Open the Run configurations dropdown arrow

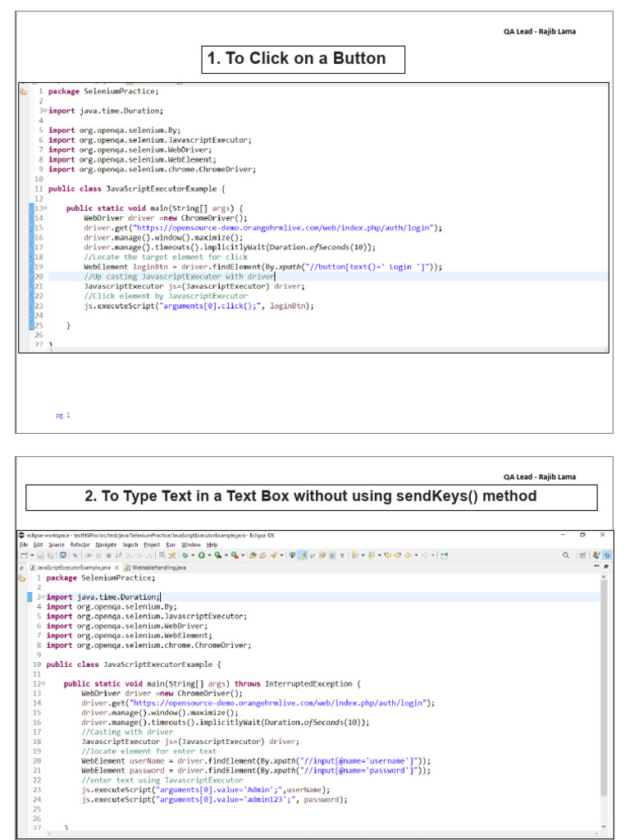[209, 555]
